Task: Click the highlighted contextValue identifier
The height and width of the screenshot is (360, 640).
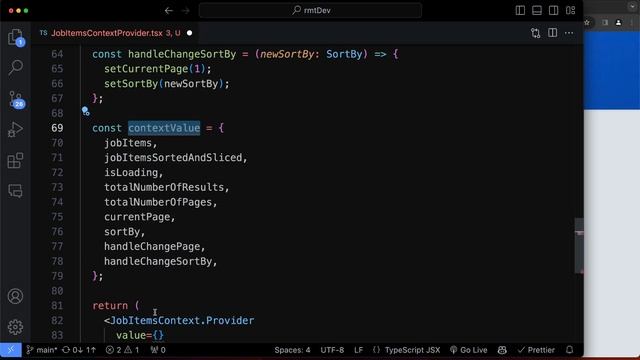Action: click(x=164, y=128)
